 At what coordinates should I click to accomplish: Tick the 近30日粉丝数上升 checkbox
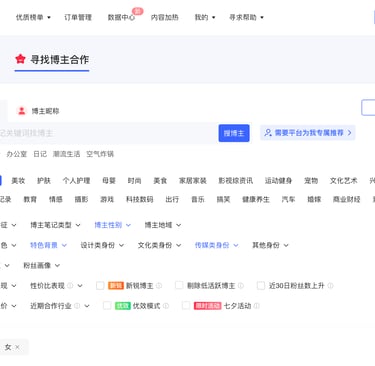pyautogui.click(x=261, y=285)
